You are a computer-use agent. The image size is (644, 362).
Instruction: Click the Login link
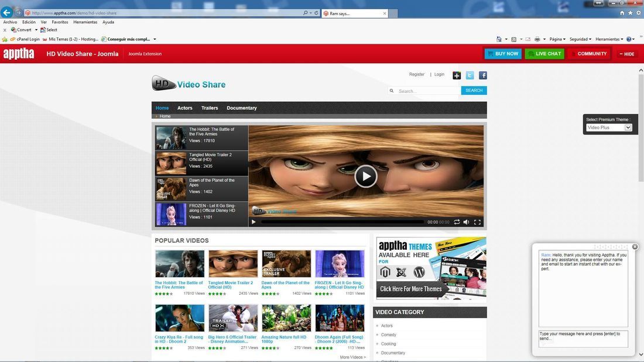coord(439,74)
